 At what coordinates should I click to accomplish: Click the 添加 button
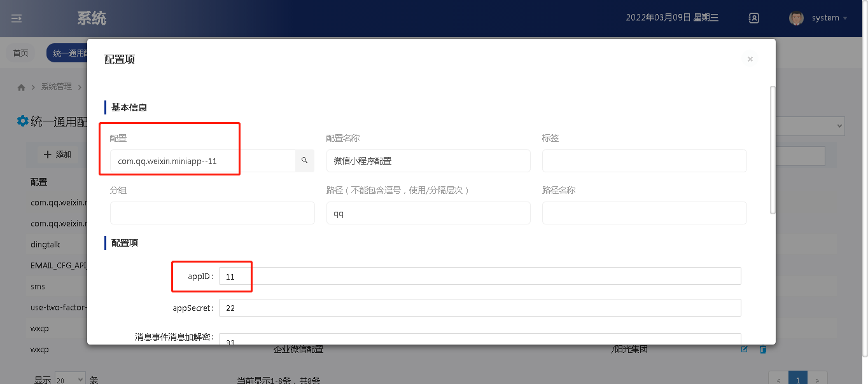(x=57, y=154)
